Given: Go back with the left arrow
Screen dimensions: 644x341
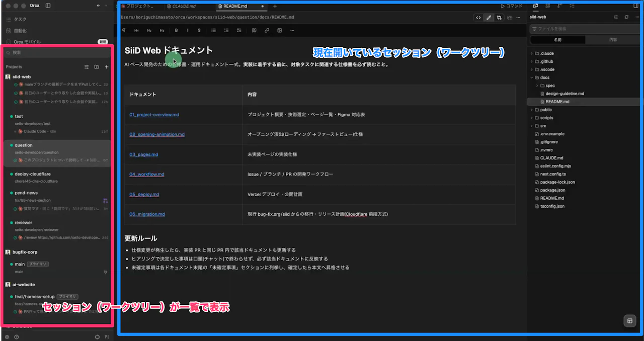Looking at the screenshot, I should (x=98, y=6).
